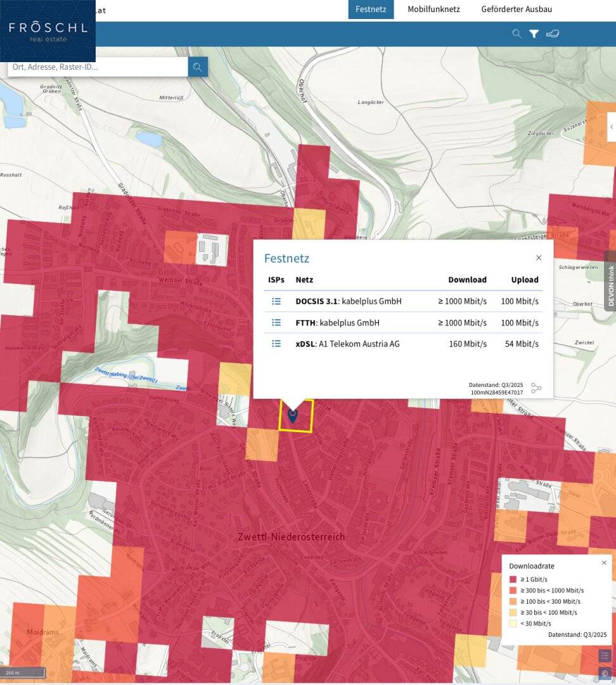This screenshot has width=616, height=685.
Task: Click the 'Downloadrate' legend title
Action: [x=531, y=566]
